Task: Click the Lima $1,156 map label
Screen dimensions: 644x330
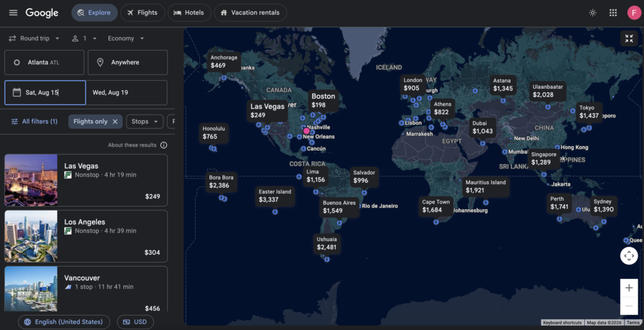Action: pyautogui.click(x=316, y=176)
